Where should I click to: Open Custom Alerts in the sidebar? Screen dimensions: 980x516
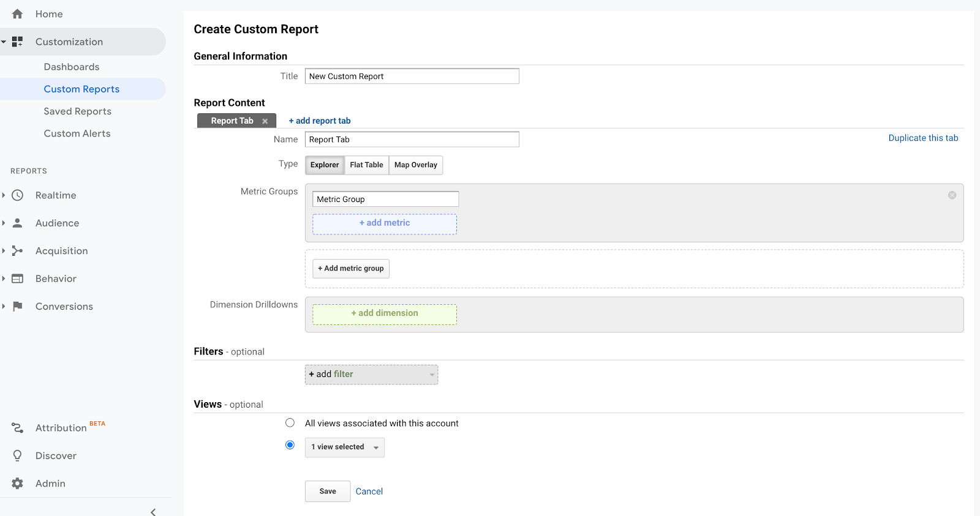[x=77, y=133]
